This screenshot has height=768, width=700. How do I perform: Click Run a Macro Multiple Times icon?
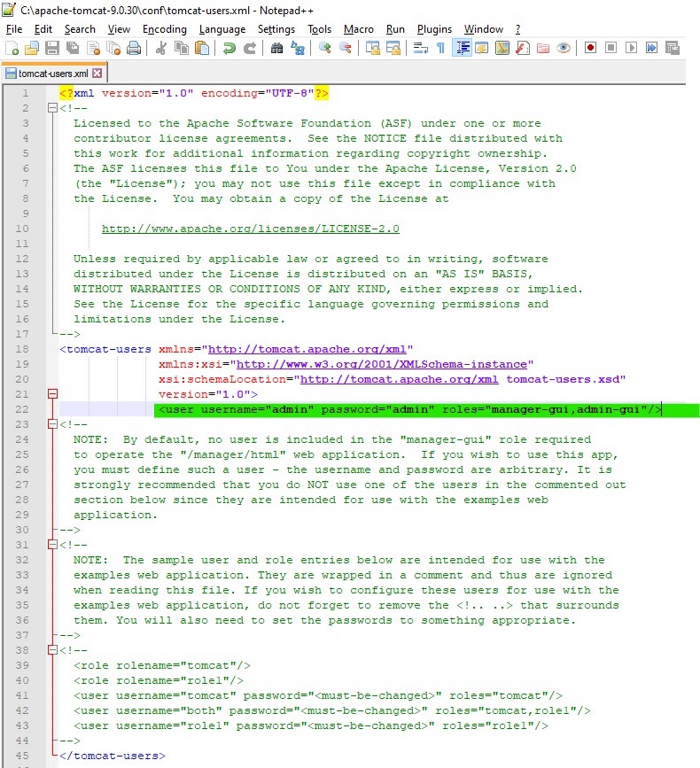(x=651, y=48)
